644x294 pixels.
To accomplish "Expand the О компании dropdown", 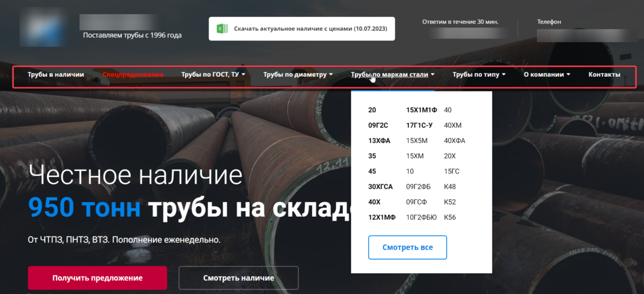I will point(547,75).
